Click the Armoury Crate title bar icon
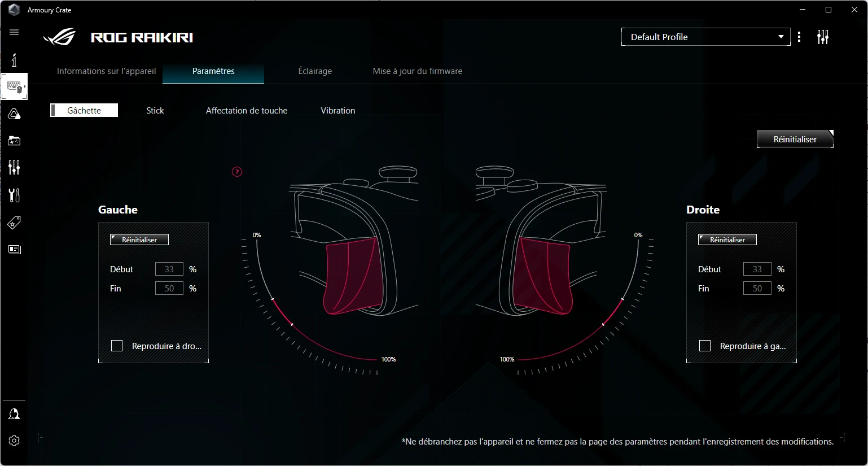This screenshot has height=466, width=868. point(14,10)
